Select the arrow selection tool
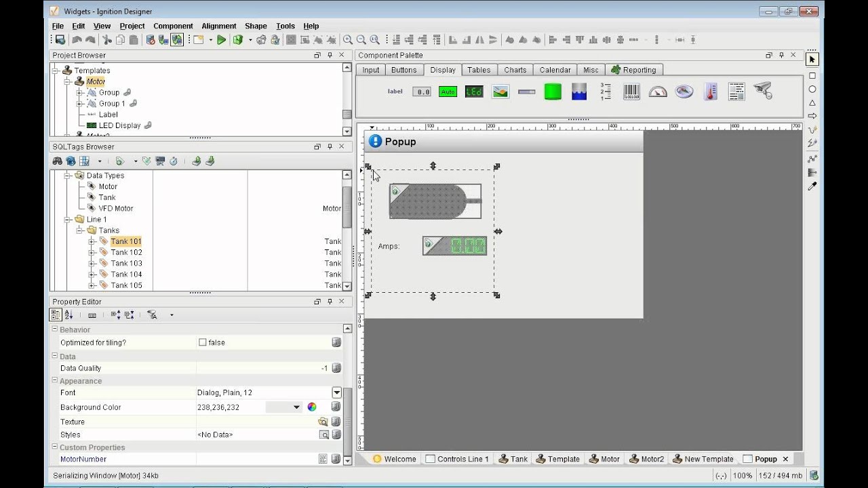Screen dimensions: 868x488 coord(812,60)
